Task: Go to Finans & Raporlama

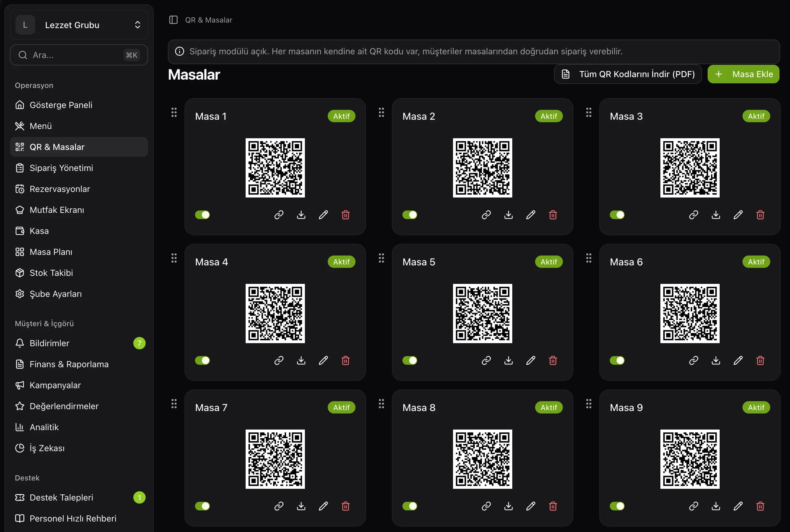Action: [79, 364]
